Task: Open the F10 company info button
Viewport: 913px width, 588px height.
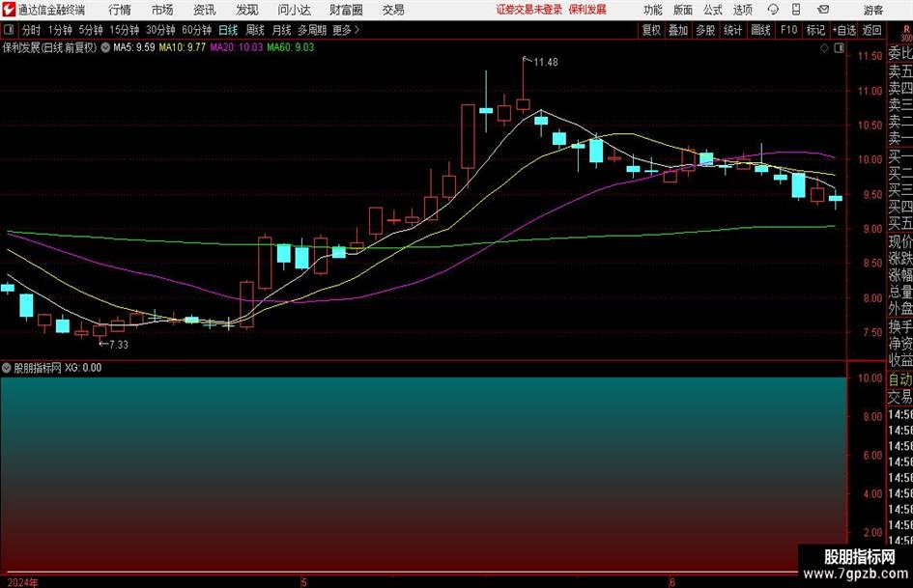Action: (x=789, y=30)
